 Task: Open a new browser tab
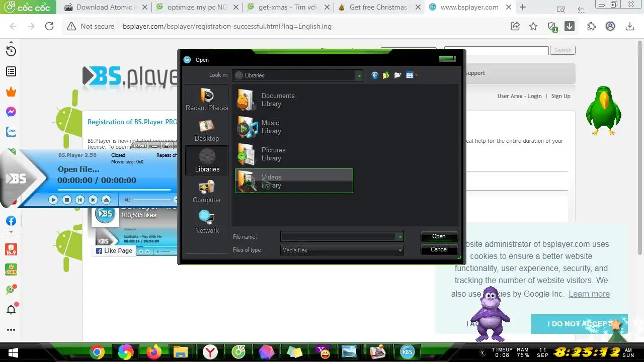tap(523, 7)
